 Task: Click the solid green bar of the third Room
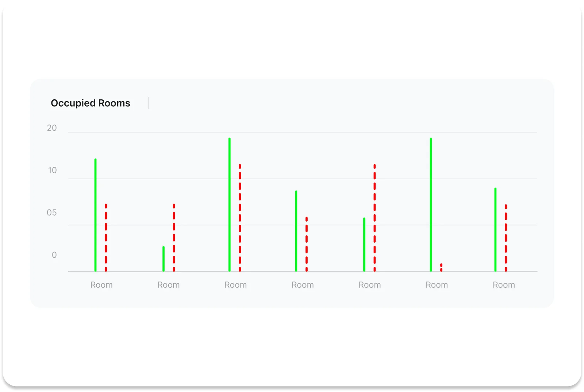click(230, 204)
